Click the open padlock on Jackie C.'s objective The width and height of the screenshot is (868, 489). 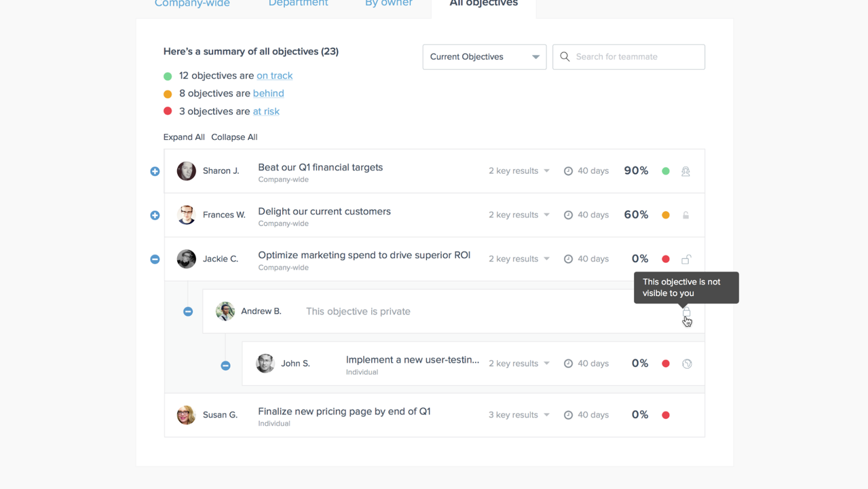685,259
